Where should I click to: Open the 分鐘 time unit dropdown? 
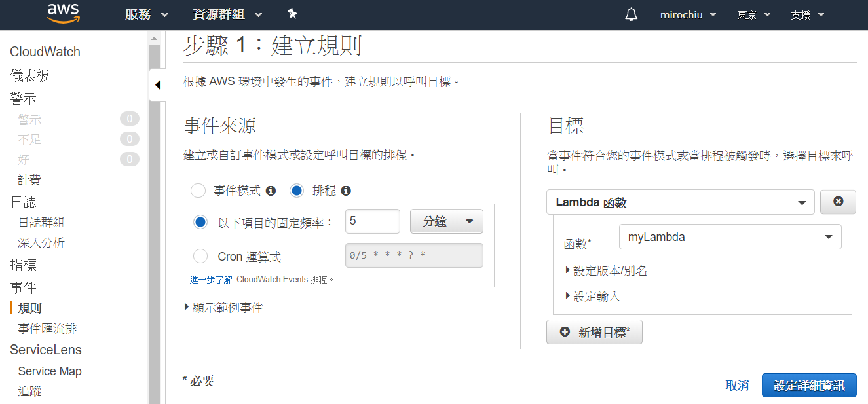click(x=447, y=221)
